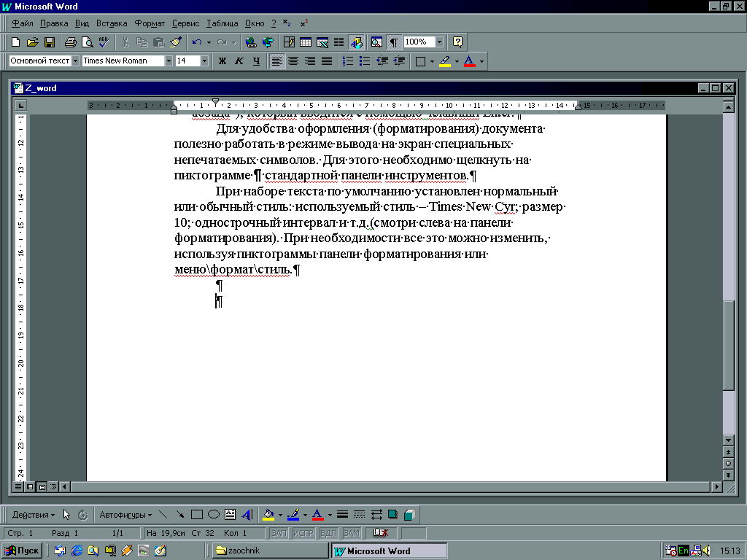Click the Help question-mark icon
The image size is (747, 560).
457,42
